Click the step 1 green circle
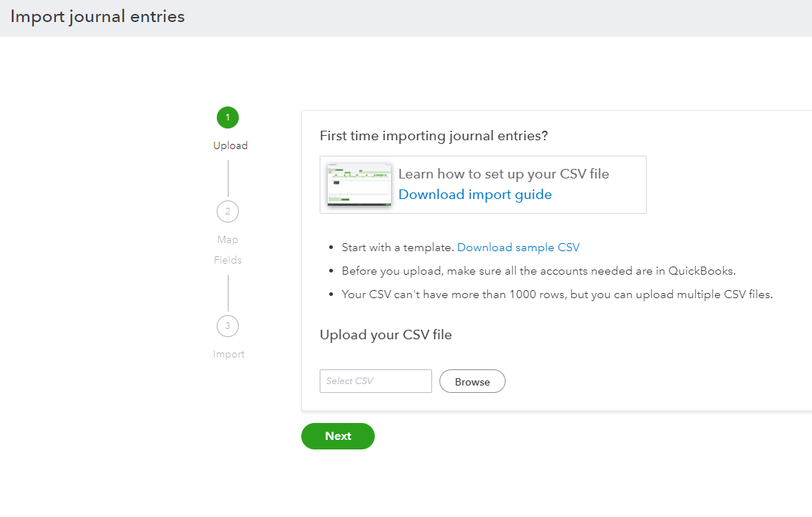 pyautogui.click(x=228, y=117)
